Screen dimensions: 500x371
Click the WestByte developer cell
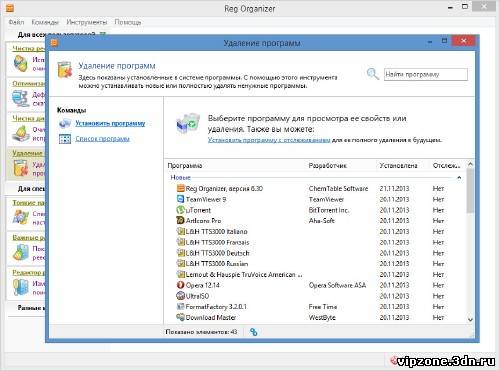(322, 317)
